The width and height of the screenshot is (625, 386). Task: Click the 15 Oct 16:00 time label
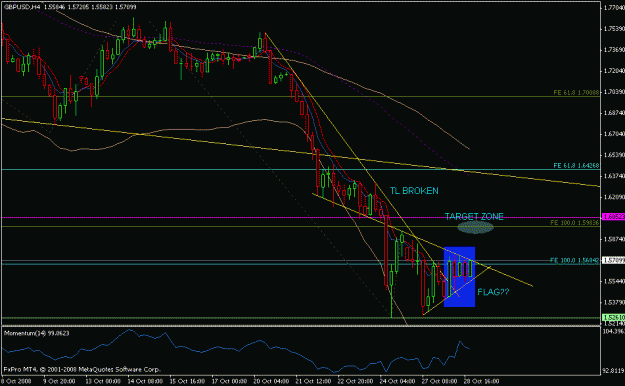tap(187, 381)
